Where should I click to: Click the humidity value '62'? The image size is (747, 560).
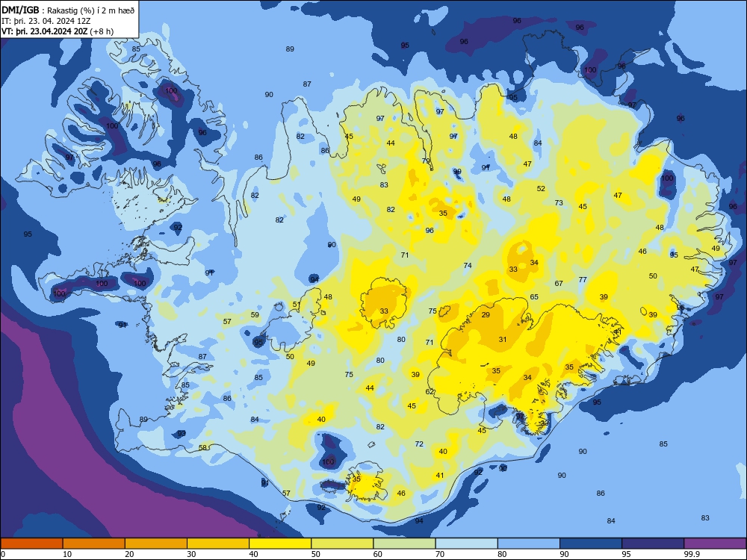[x=430, y=391]
